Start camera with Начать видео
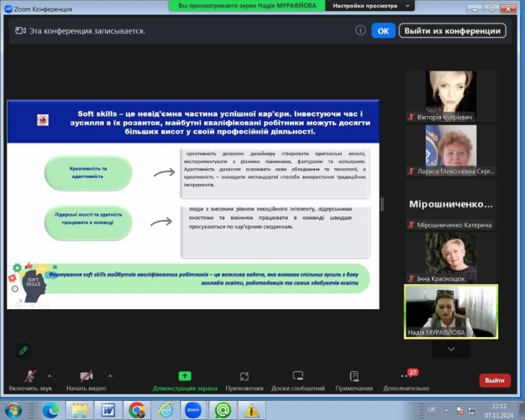Screen dimensions: 525x420 (86, 376)
